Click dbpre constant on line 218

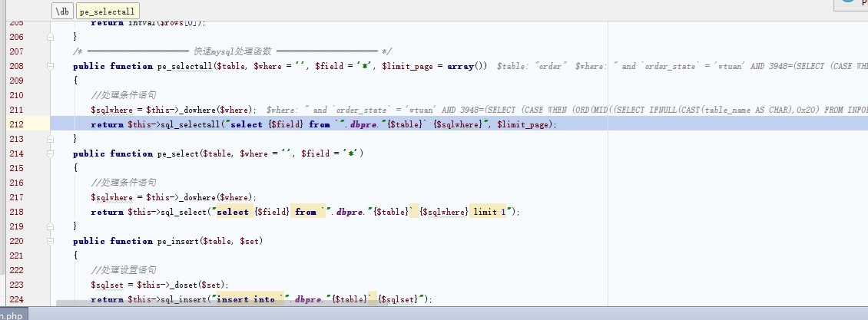(350, 212)
